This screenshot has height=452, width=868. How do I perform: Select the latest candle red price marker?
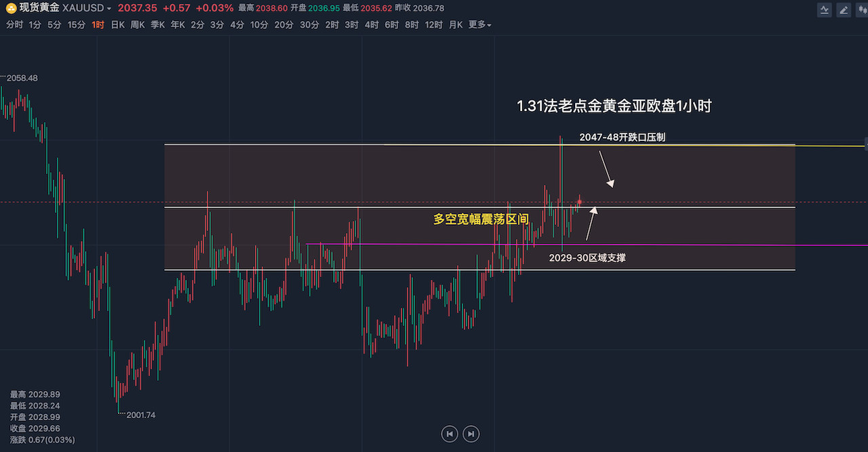(x=579, y=202)
